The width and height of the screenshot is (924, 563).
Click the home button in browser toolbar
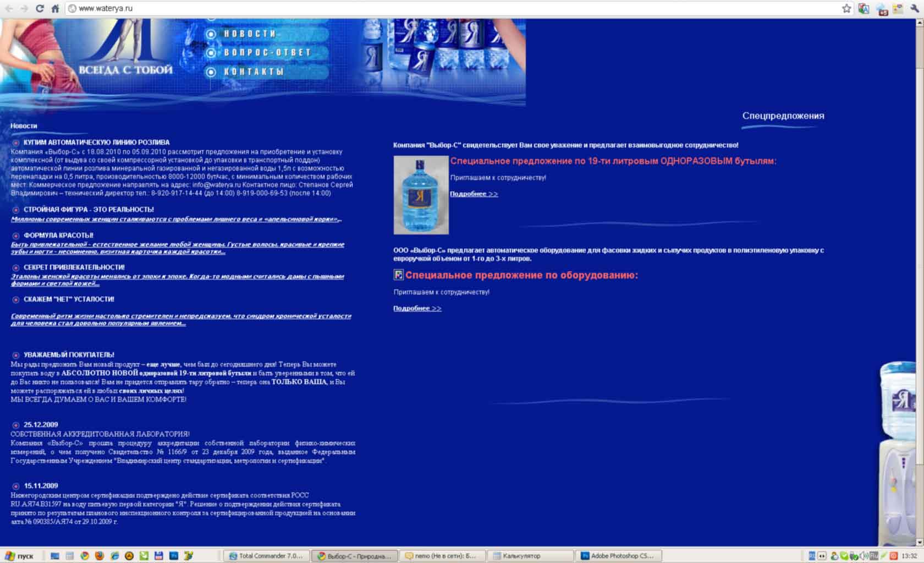pyautogui.click(x=55, y=8)
